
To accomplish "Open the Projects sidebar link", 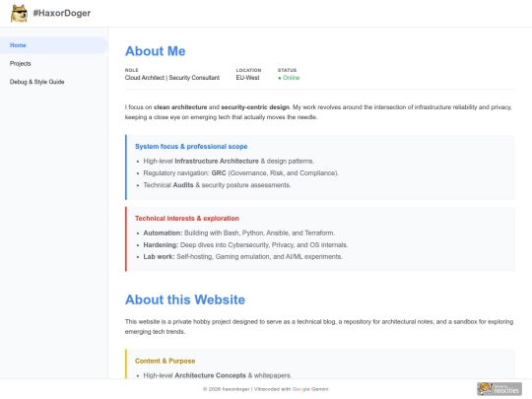I will [21, 63].
